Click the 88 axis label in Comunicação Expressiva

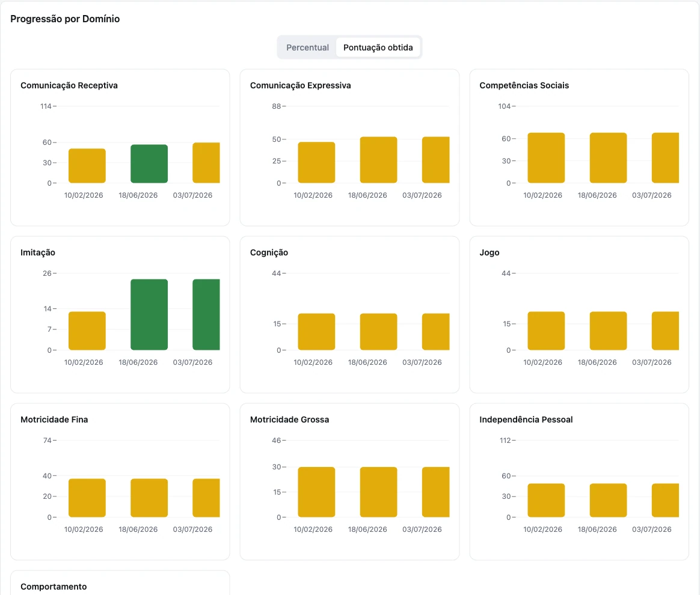(x=277, y=106)
